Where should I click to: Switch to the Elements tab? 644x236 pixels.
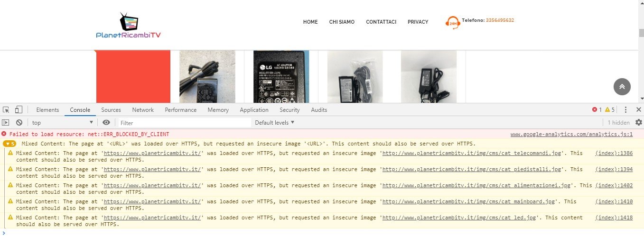tap(47, 110)
